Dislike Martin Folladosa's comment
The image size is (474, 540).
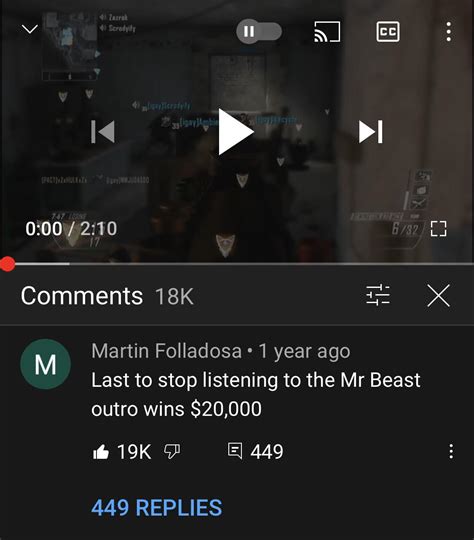coord(172,451)
